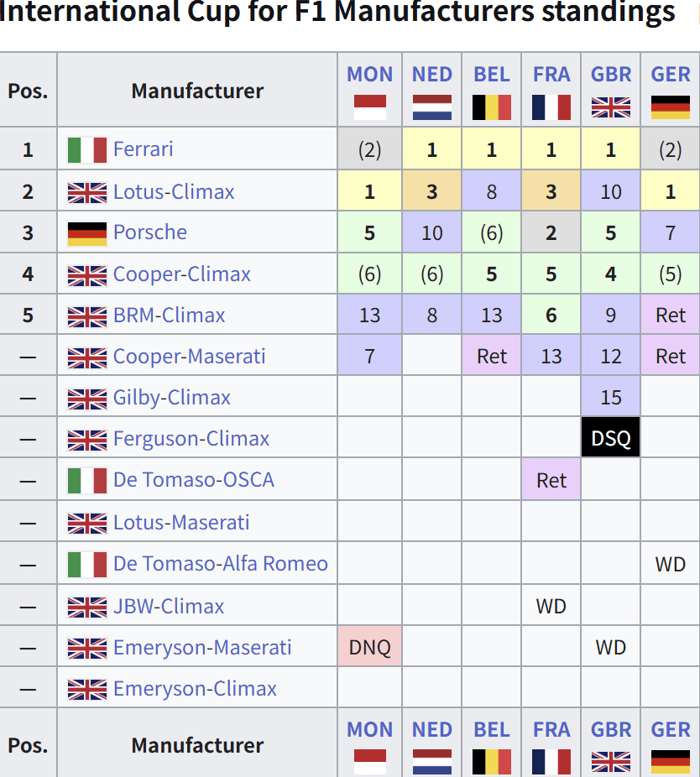Click the MON link in top header
The width and height of the screenshot is (700, 777).
pyautogui.click(x=370, y=75)
